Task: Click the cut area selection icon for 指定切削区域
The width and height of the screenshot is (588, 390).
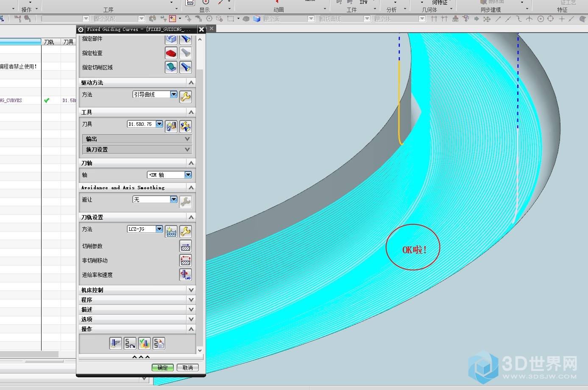Action: [x=171, y=67]
